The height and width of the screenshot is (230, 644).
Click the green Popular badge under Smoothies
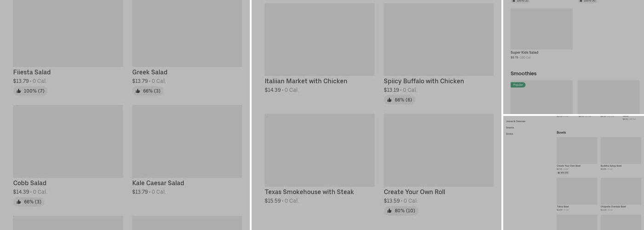click(518, 85)
